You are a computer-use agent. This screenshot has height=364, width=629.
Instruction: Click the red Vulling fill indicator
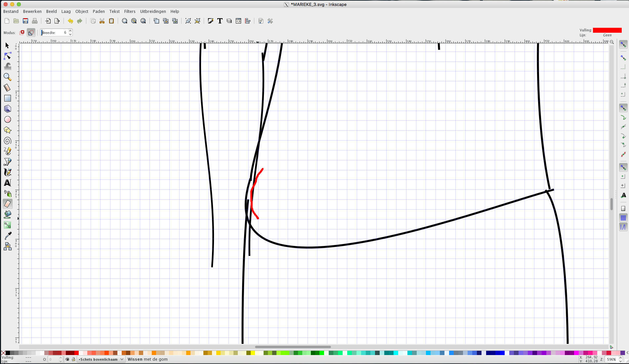point(607,30)
